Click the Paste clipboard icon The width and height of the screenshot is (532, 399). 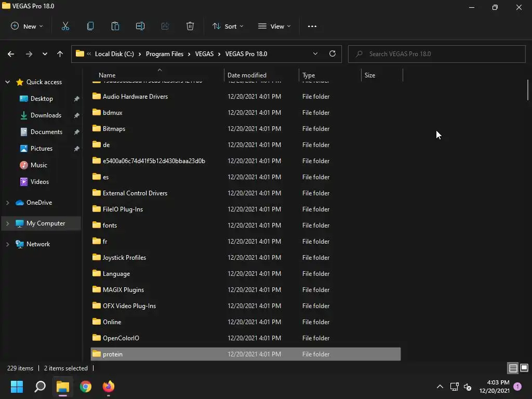115,26
